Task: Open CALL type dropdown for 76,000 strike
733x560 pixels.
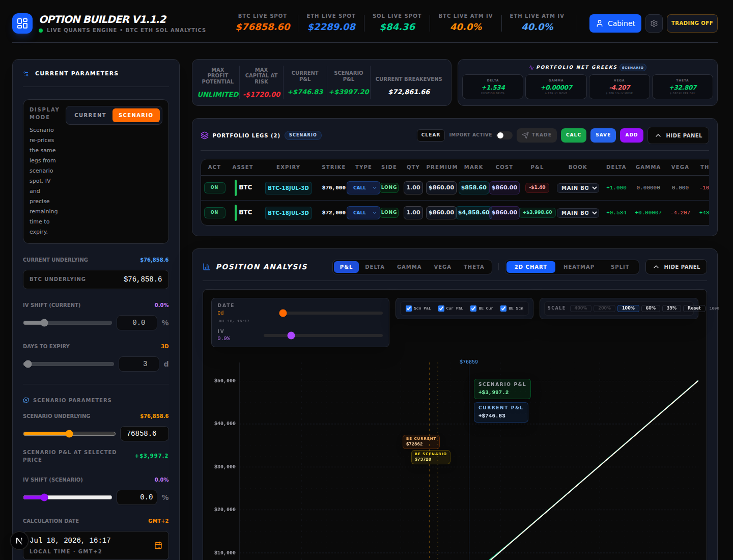Action: click(x=363, y=188)
